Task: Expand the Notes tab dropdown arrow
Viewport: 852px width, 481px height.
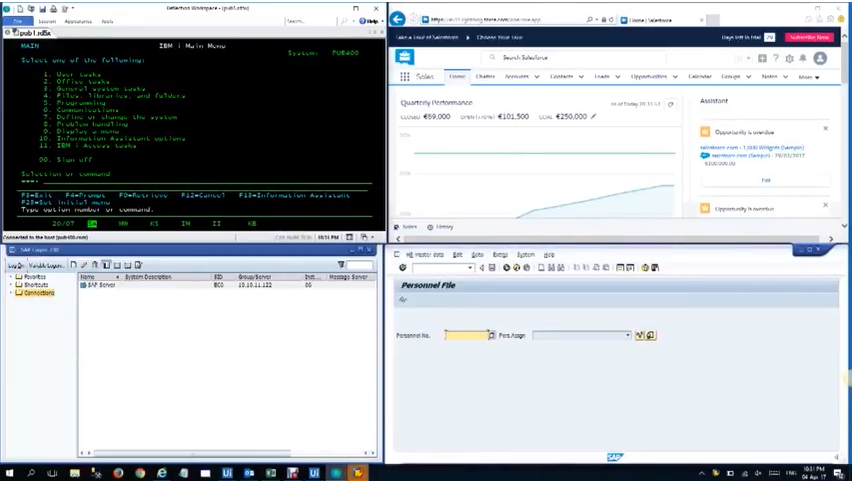Action: [785, 77]
